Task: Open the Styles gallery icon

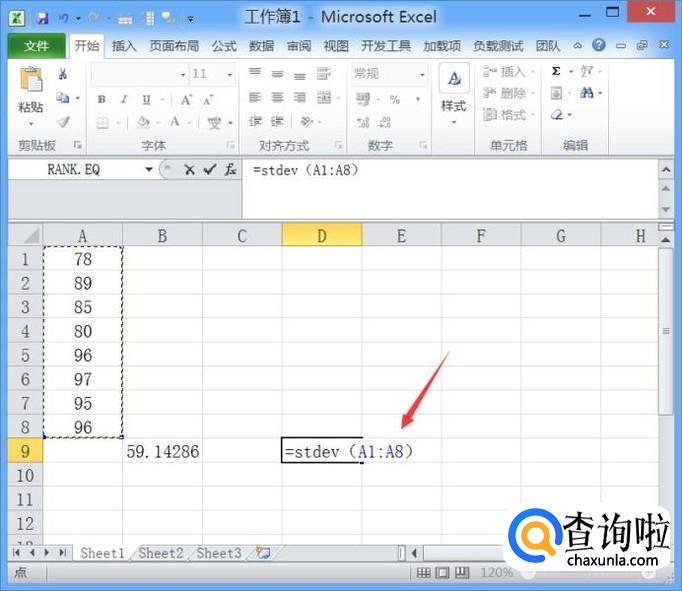Action: (x=454, y=78)
